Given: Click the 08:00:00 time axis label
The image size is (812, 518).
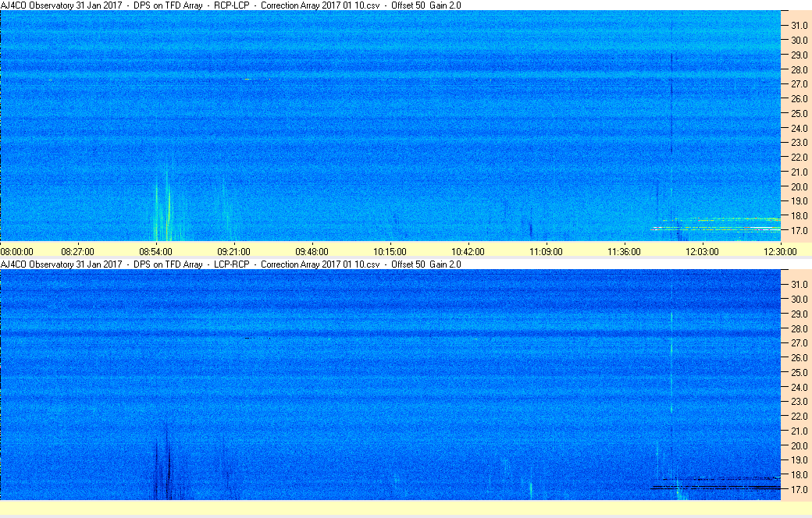Looking at the screenshot, I should 16,252.
